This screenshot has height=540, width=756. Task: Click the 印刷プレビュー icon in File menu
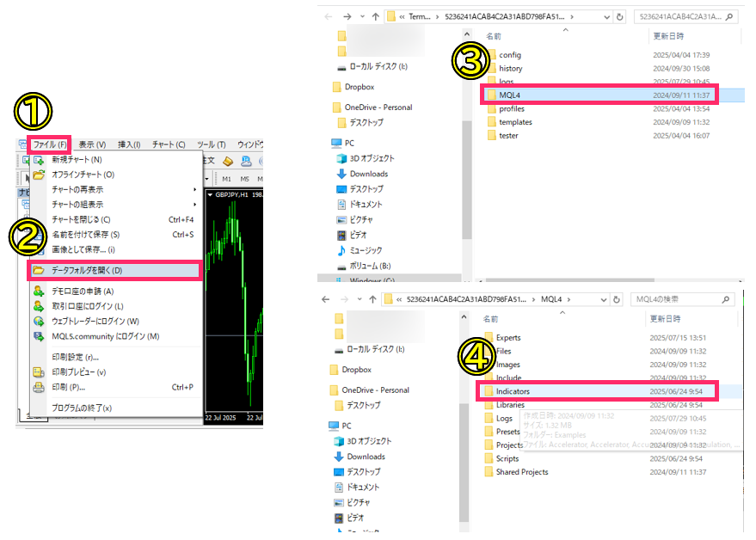click(38, 372)
